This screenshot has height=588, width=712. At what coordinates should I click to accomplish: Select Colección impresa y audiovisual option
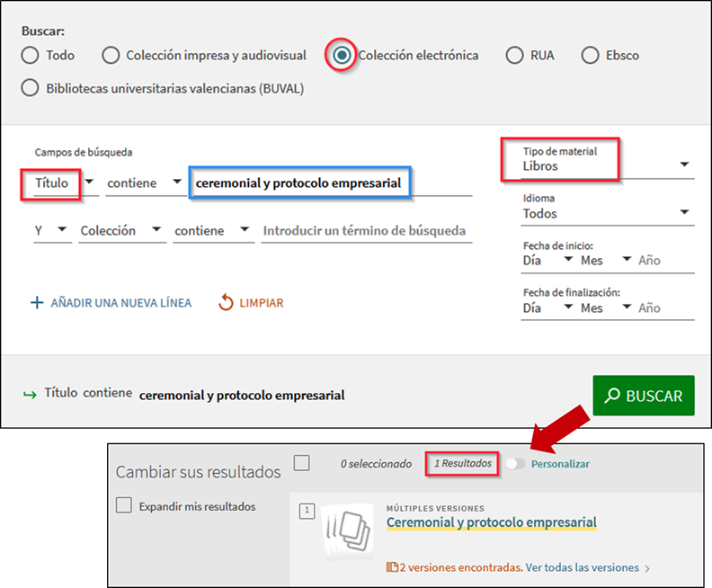tap(111, 56)
